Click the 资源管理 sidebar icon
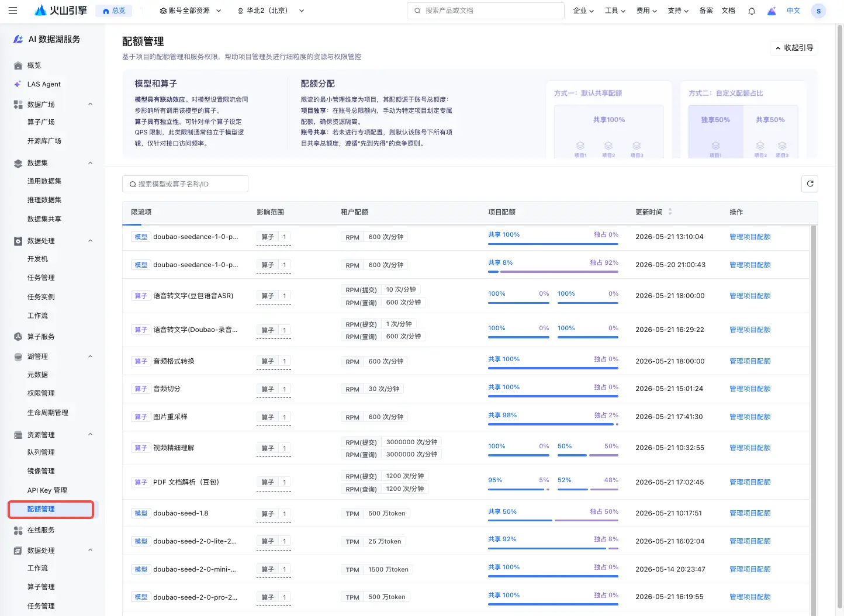The image size is (844, 616). (18, 435)
